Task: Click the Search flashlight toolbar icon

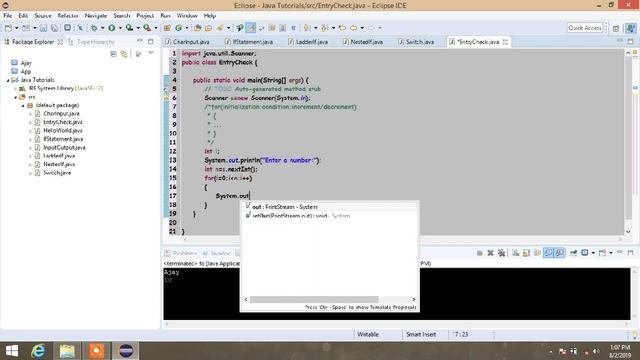Action: click(x=220, y=28)
